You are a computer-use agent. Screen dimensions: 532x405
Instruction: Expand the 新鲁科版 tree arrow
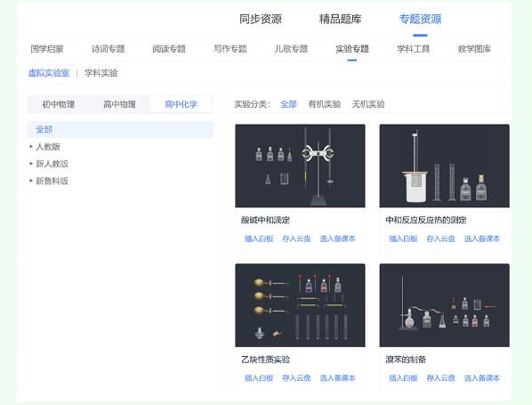[x=31, y=181]
